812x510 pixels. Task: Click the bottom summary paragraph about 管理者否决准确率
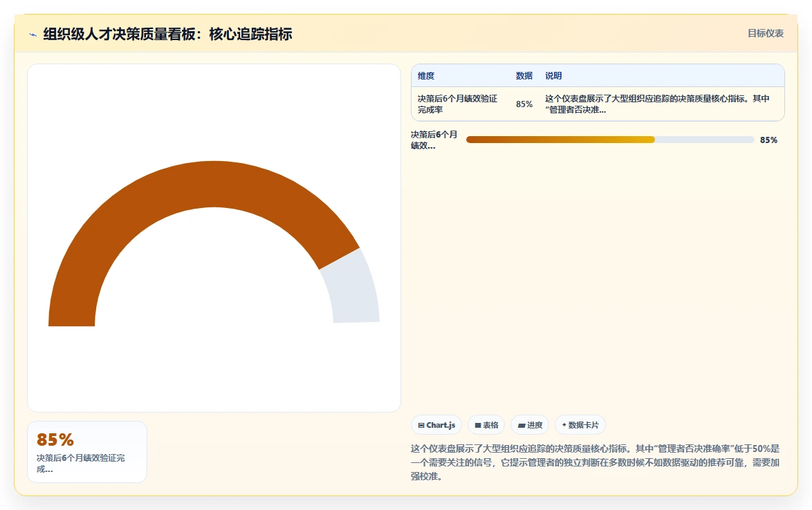click(595, 462)
